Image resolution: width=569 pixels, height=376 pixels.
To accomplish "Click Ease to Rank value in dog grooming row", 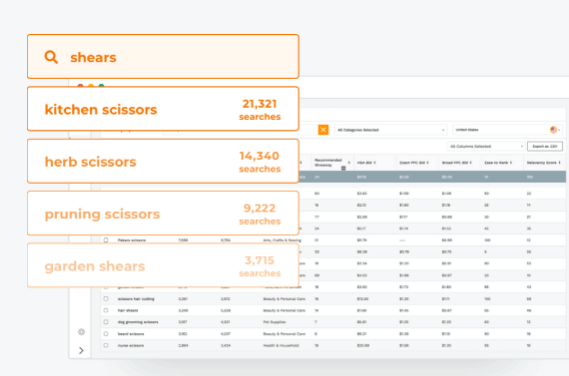I will click(487, 322).
